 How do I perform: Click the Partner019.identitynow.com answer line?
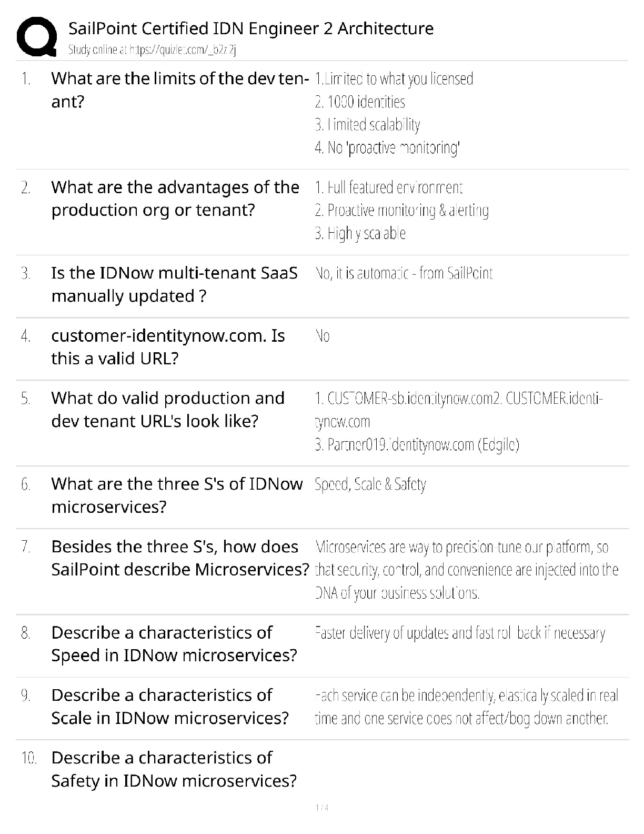417,445
